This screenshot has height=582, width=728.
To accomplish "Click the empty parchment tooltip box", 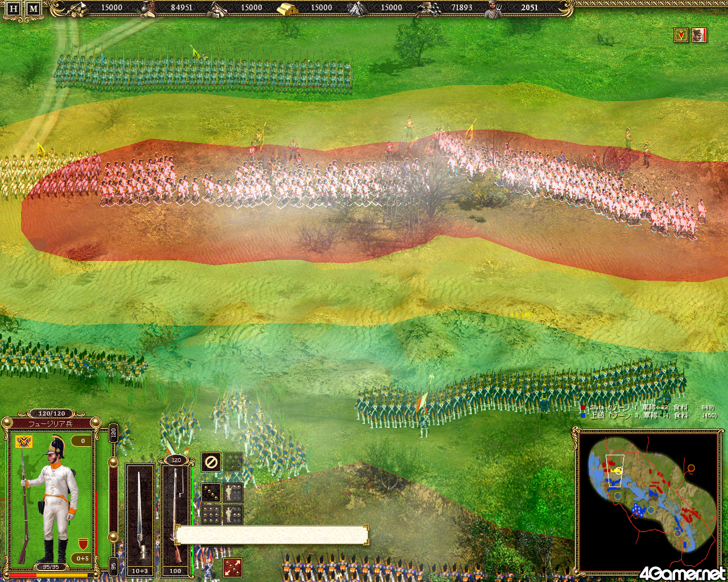I will [271, 535].
